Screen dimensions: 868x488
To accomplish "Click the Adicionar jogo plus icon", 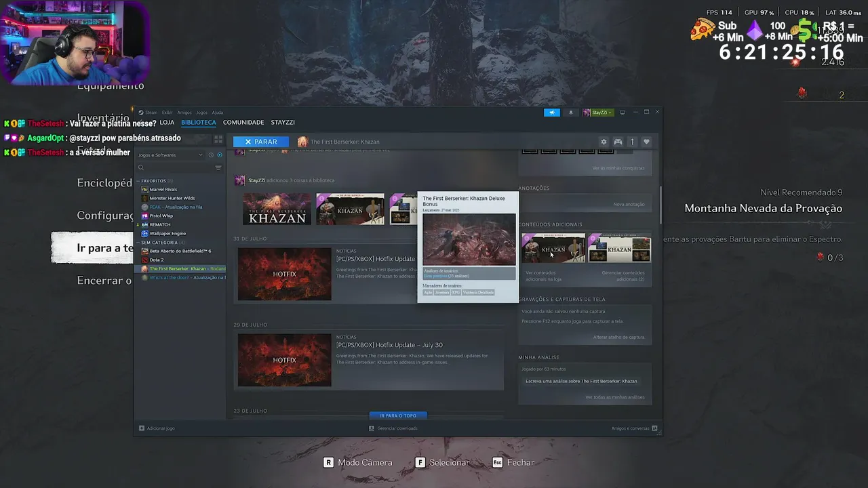I will pos(142,428).
